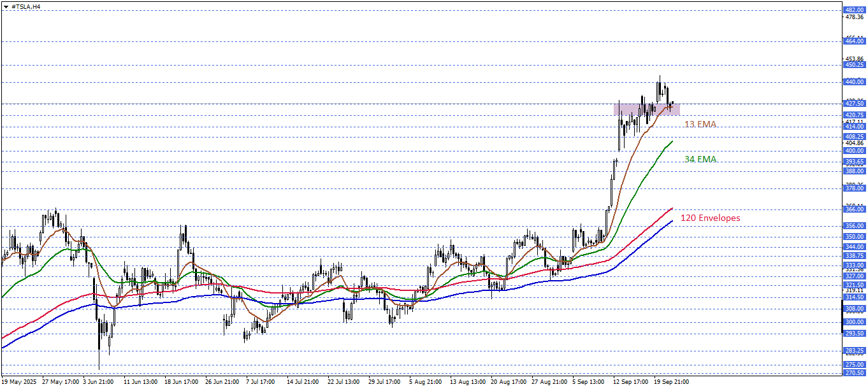Click the 19 Sep 21:00 time marker

tap(670, 382)
